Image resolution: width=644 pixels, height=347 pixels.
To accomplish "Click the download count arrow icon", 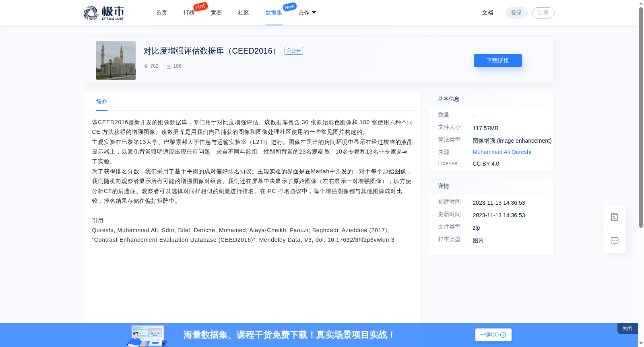I will tap(169, 66).
